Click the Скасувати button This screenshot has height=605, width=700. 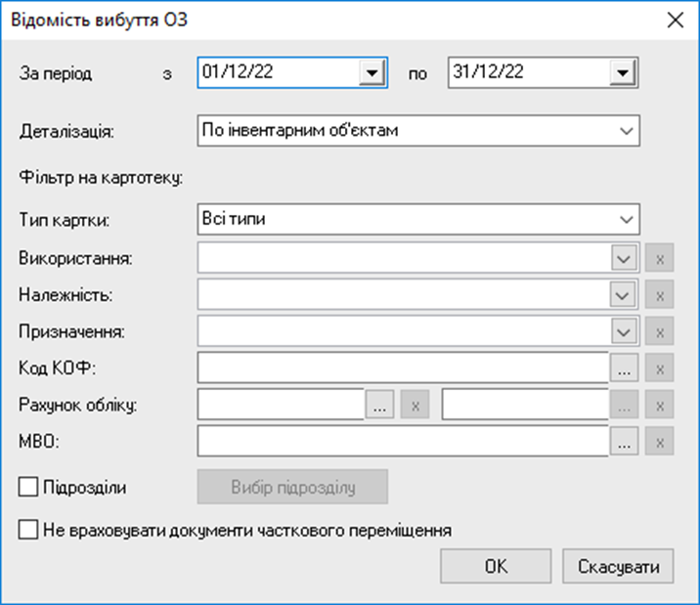point(618,566)
